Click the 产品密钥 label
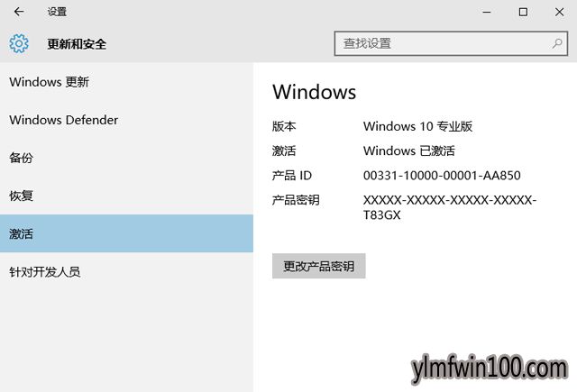This screenshot has height=392, width=577. tap(296, 200)
